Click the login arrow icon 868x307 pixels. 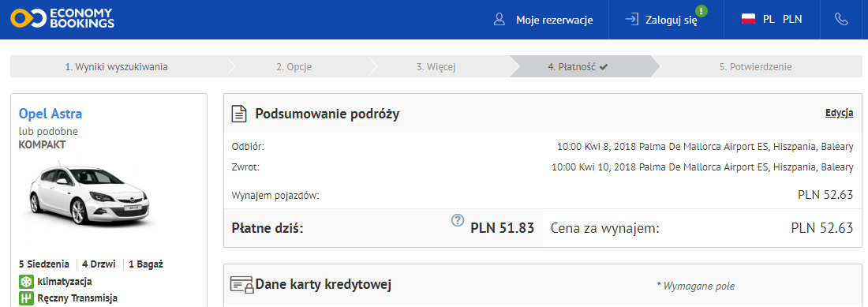click(x=631, y=20)
